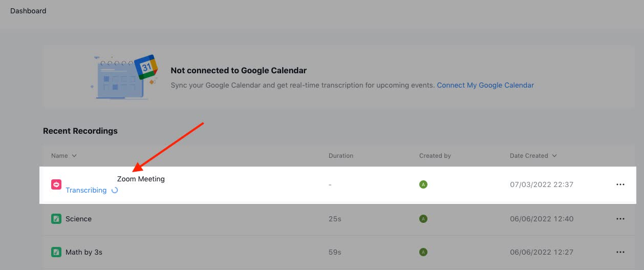
Task: Open the Math by 3s recording
Action: (84, 252)
